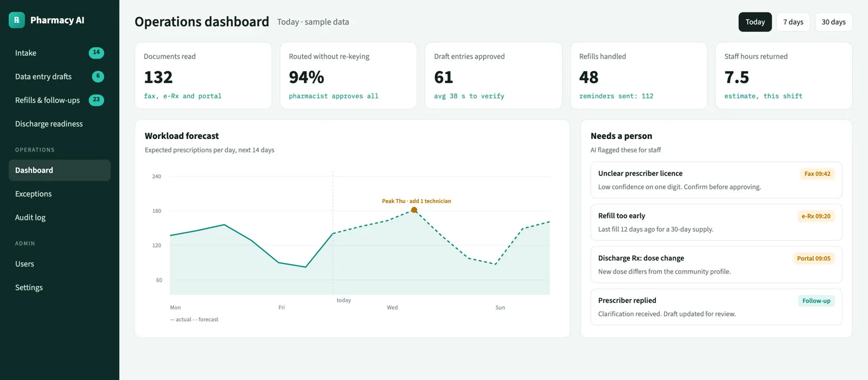Click the Operations dashboard title
The width and height of the screenshot is (868, 380).
202,22
